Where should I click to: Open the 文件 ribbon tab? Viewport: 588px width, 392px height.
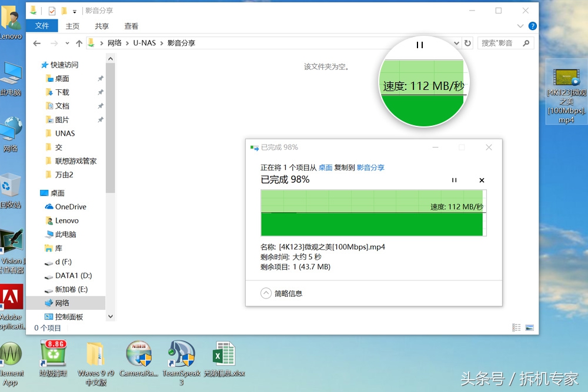click(42, 25)
